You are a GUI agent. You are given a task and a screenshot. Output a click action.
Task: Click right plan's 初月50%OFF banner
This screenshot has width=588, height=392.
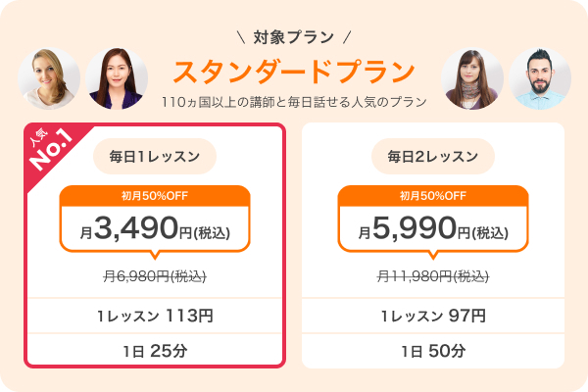coord(433,196)
